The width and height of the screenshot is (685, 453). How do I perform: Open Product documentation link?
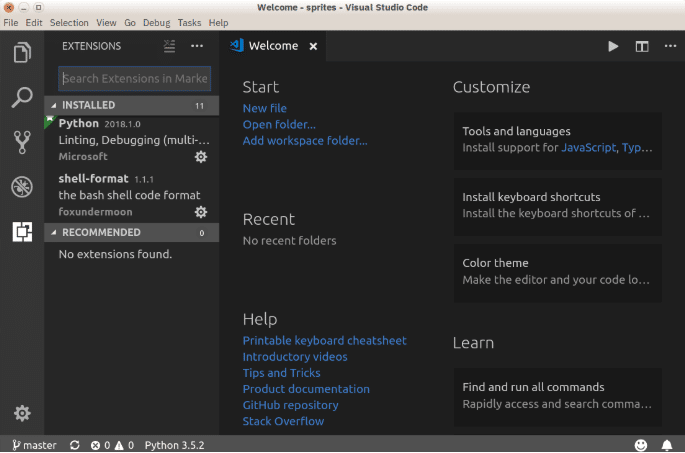click(306, 389)
